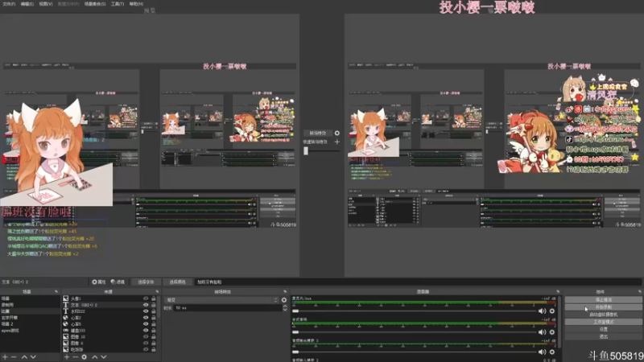Undock the 来源 sources panel
Viewport: 644px width, 362px height.
click(x=157, y=291)
